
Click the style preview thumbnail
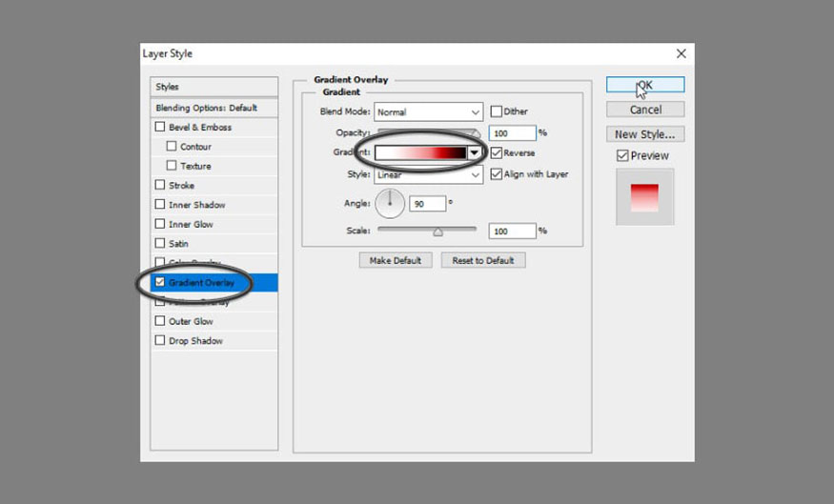click(x=644, y=197)
